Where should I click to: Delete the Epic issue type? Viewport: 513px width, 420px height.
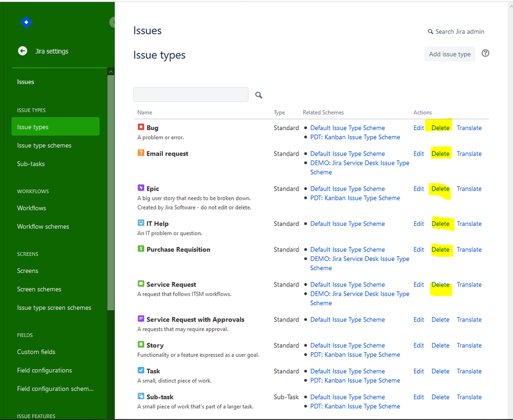click(x=440, y=189)
